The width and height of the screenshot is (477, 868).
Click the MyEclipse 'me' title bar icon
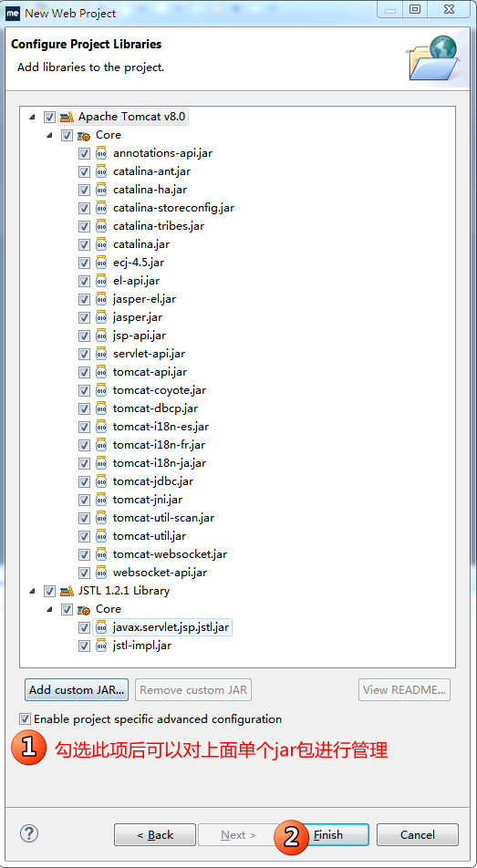(x=12, y=13)
